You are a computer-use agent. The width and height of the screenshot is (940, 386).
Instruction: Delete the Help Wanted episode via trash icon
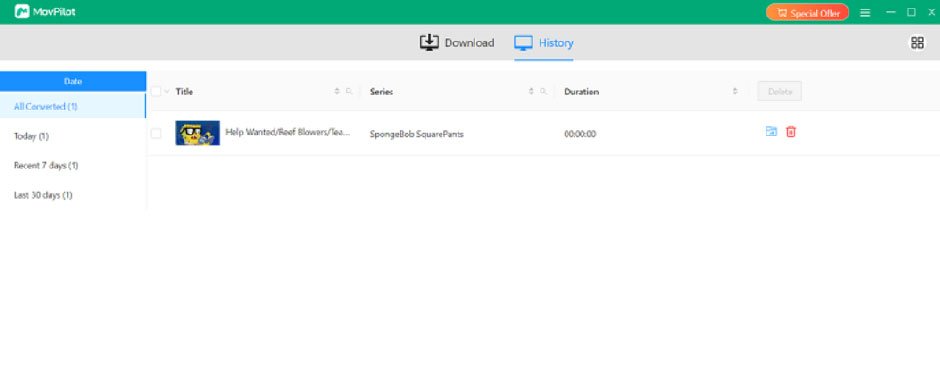(x=791, y=131)
